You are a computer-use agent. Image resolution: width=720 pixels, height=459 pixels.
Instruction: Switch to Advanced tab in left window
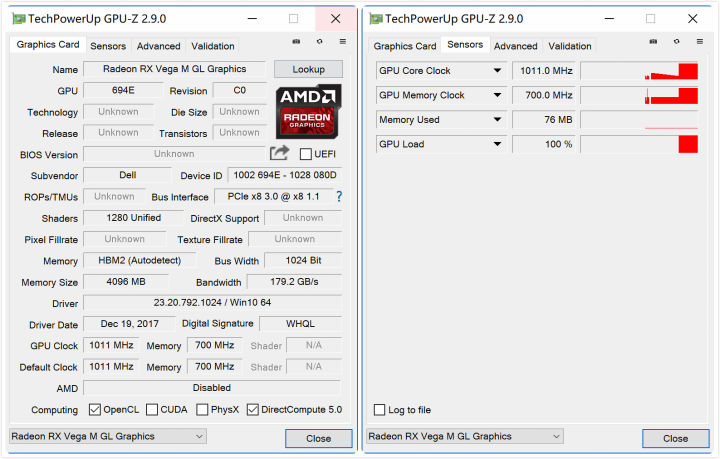tap(158, 46)
